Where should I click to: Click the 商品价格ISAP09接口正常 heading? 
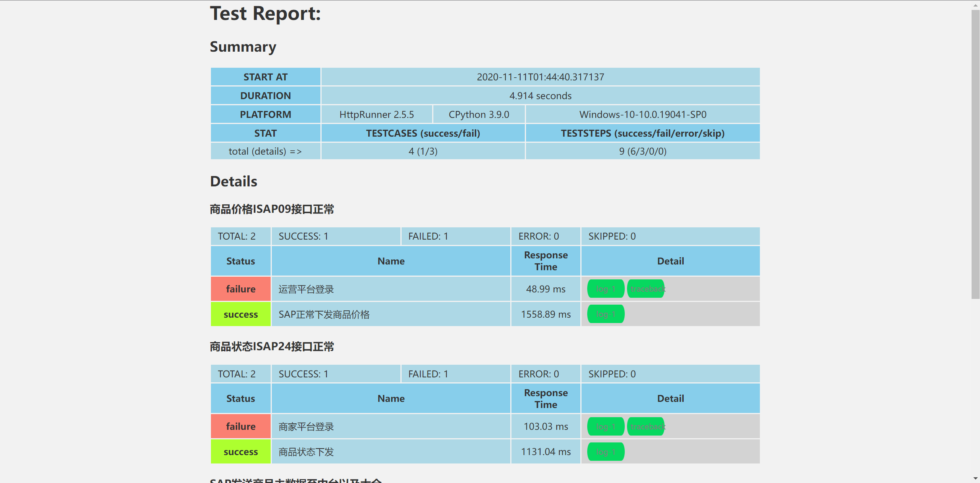[272, 209]
